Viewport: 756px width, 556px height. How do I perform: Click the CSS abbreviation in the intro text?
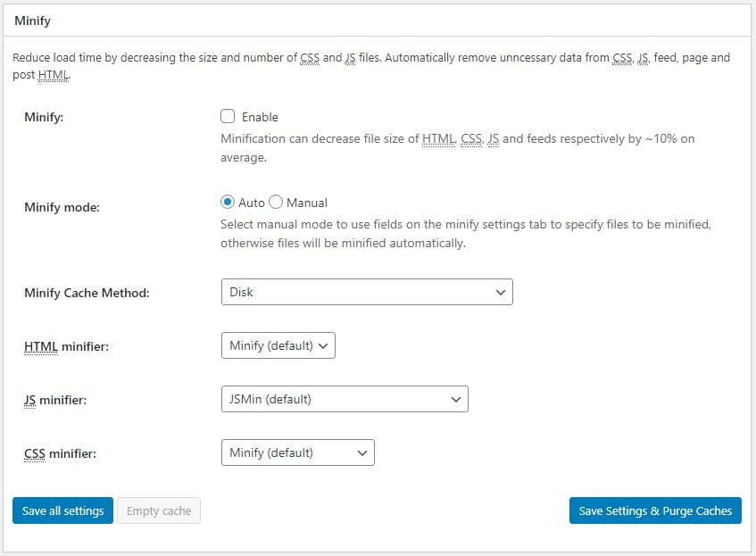click(310, 57)
